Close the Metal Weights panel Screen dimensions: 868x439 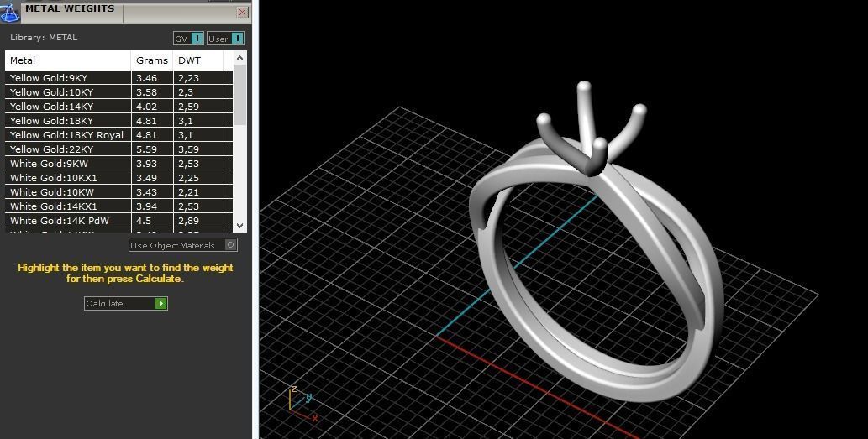pyautogui.click(x=242, y=12)
